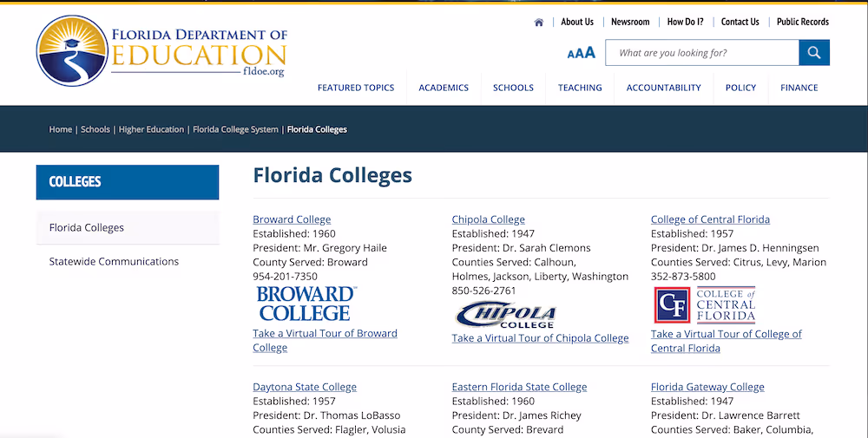Viewport: 868px width, 438px height.
Task: Click 'President: Dr. James Richey' text
Action: pos(516,415)
